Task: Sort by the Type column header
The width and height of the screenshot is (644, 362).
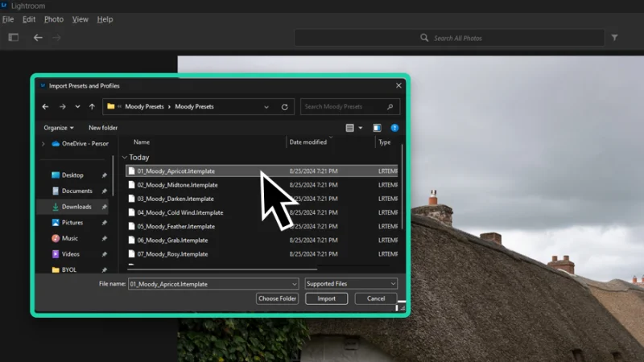Action: tap(385, 142)
